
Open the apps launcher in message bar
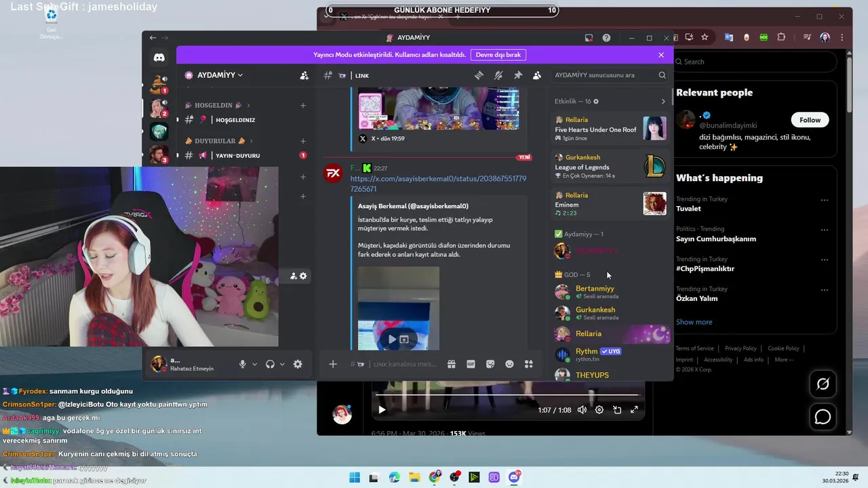pos(529,364)
